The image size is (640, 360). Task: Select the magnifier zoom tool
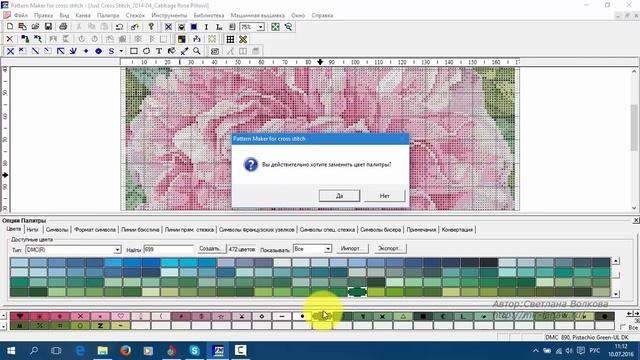pyautogui.click(x=197, y=51)
